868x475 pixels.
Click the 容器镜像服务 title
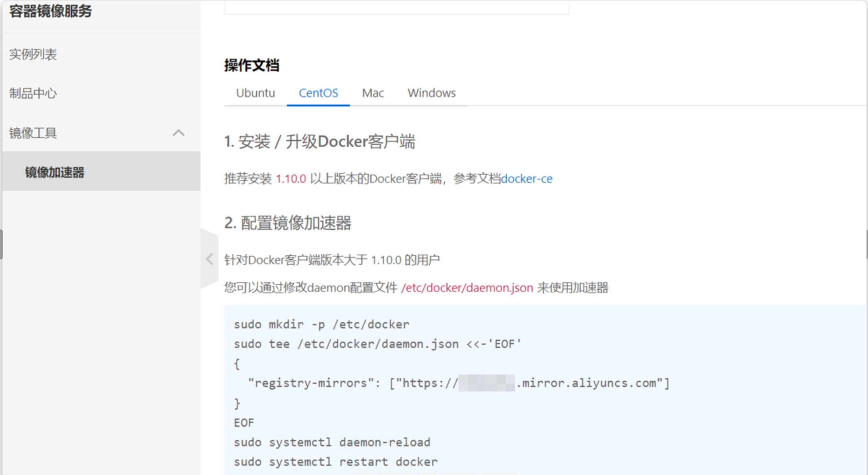(51, 11)
